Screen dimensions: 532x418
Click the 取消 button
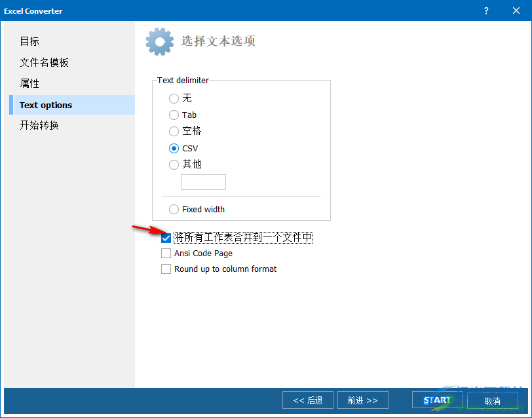coord(492,400)
